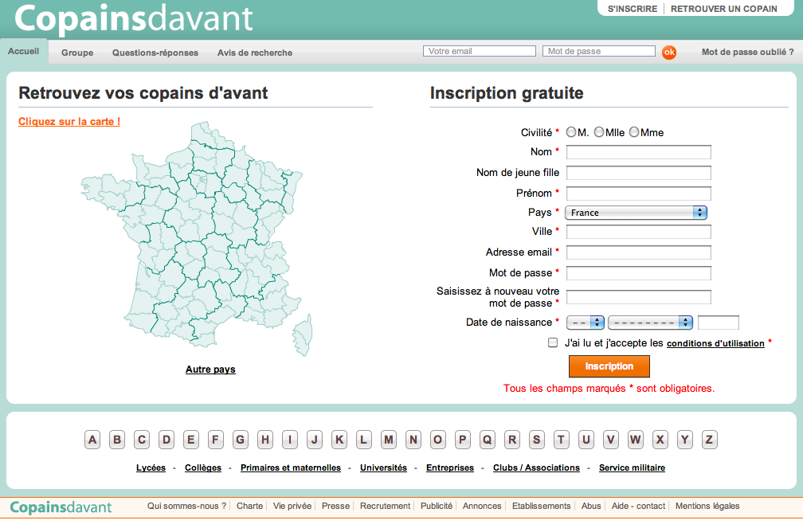Select letter K key icon
The width and height of the screenshot is (803, 532).
[339, 440]
